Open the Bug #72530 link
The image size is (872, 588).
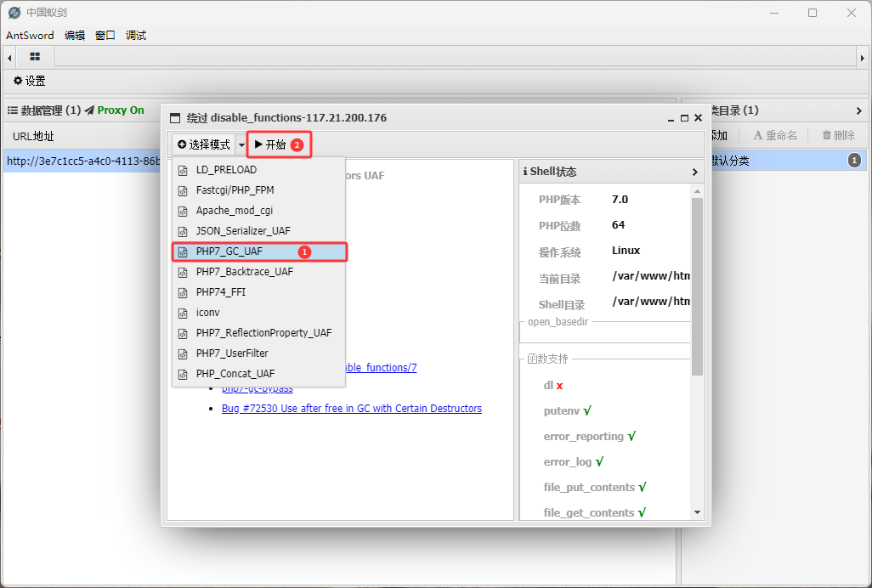[351, 409]
